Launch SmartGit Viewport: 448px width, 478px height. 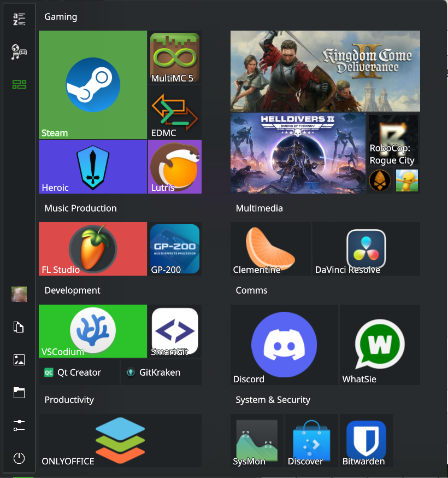[175, 331]
